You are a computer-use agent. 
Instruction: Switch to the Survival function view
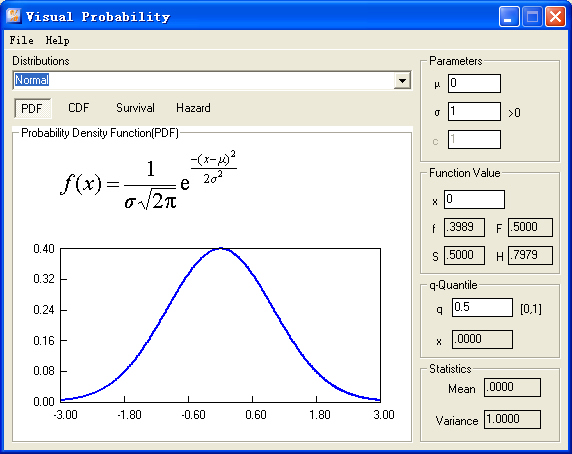click(135, 108)
